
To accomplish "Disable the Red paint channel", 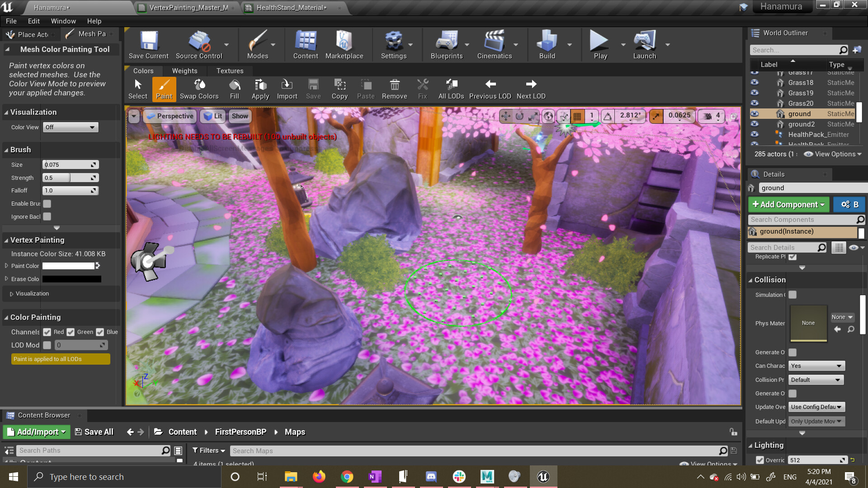I will 47,332.
